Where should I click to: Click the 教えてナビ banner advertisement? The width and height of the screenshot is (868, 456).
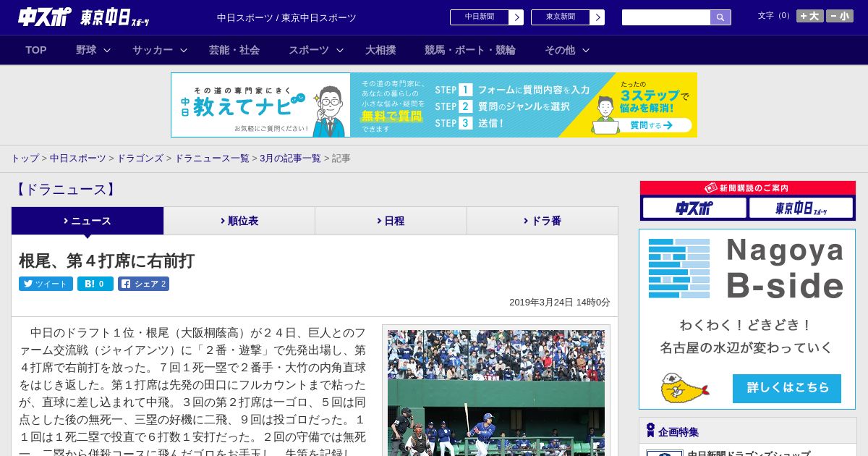point(434,105)
